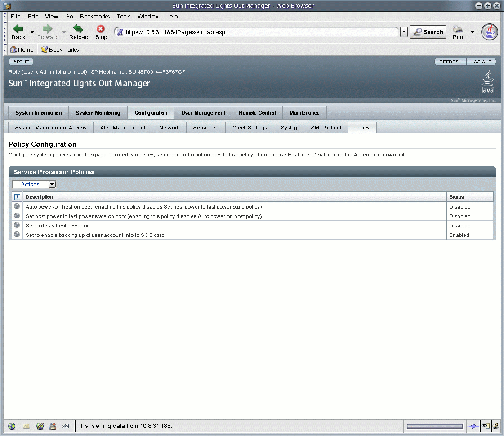Open the File menu
Image resolution: width=504 pixels, height=436 pixels.
pos(15,16)
